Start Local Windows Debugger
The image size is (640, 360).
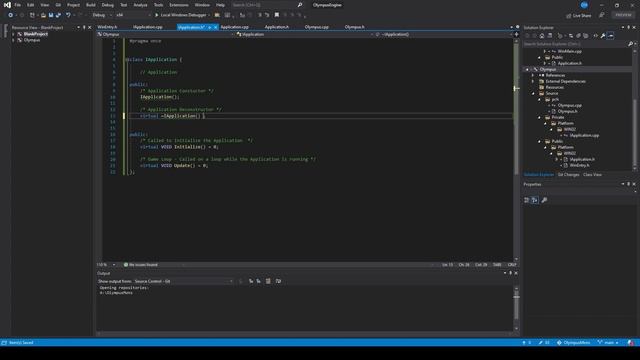180,15
